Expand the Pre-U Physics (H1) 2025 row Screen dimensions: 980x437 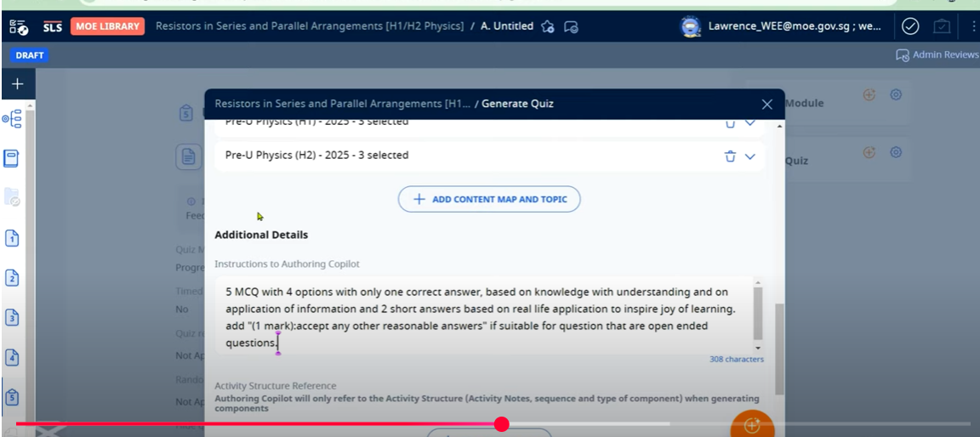click(750, 122)
